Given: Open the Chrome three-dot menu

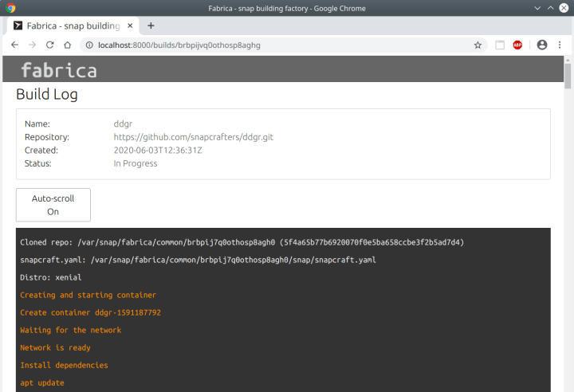Looking at the screenshot, I should 560,45.
